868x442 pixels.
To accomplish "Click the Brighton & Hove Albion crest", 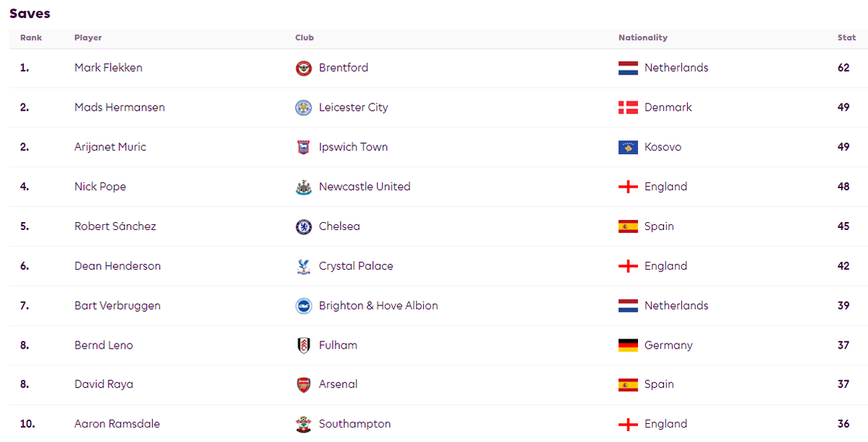I will 304,306.
